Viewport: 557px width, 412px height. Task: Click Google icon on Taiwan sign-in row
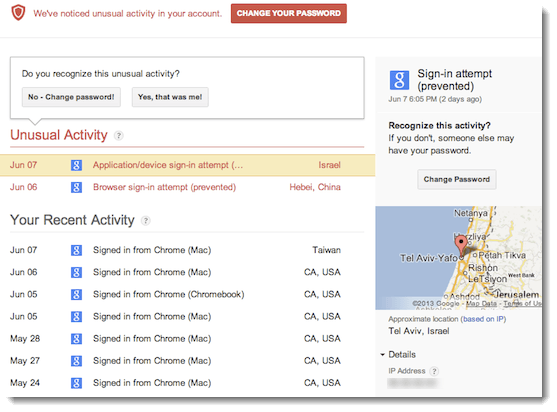pos(76,250)
